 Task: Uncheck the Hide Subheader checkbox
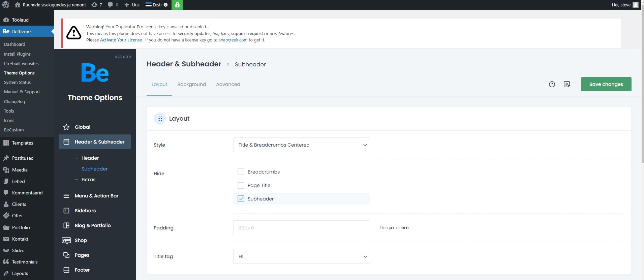[241, 199]
